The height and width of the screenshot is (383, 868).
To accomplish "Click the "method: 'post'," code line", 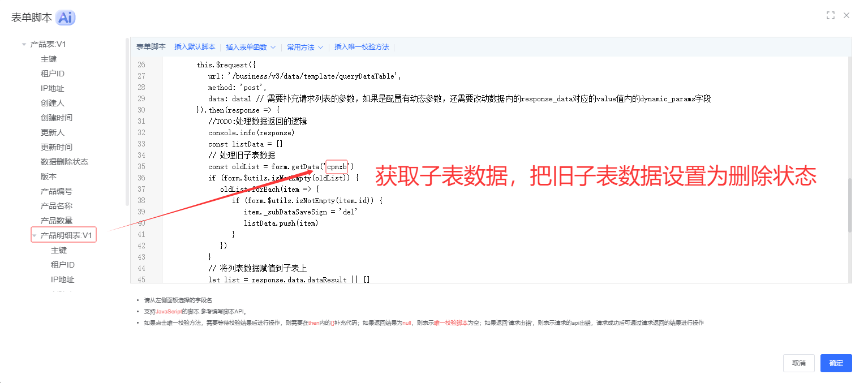I will tap(238, 87).
